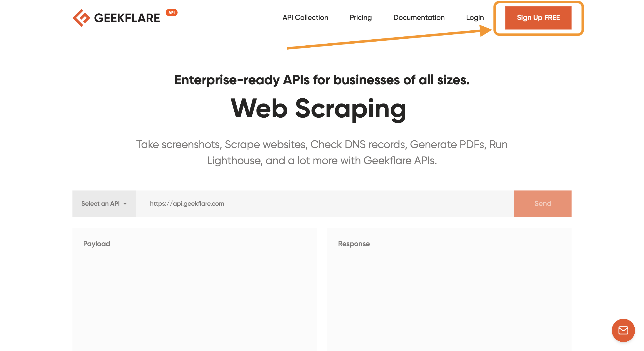This screenshot has width=644, height=351.
Task: Click the Login link in navigation
Action: 475,17
